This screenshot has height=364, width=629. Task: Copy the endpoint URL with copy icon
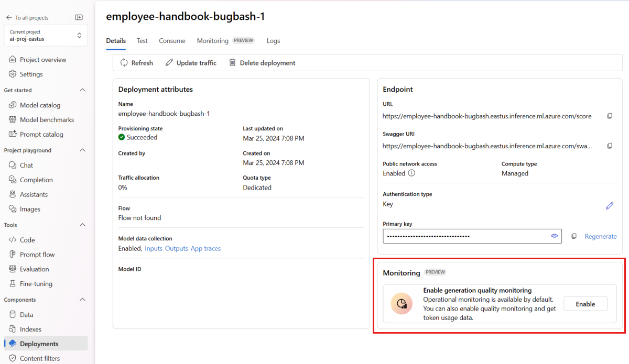(610, 116)
